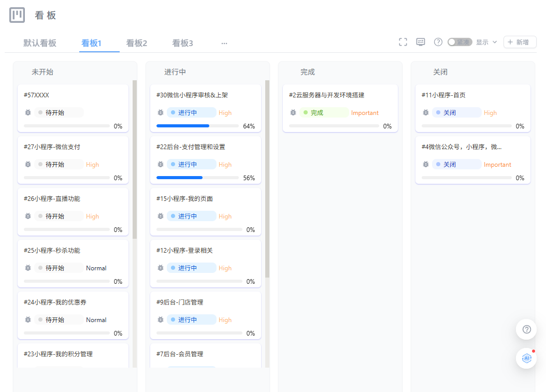Click the 0% progress bar on card #2云服务器
The width and height of the screenshot is (546, 392).
click(x=334, y=126)
